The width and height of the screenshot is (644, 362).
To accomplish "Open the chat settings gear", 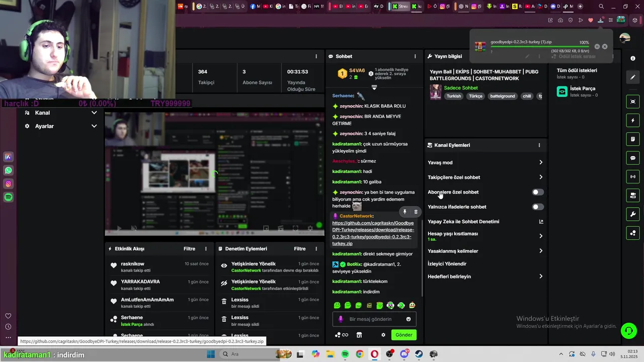I will 383,335.
